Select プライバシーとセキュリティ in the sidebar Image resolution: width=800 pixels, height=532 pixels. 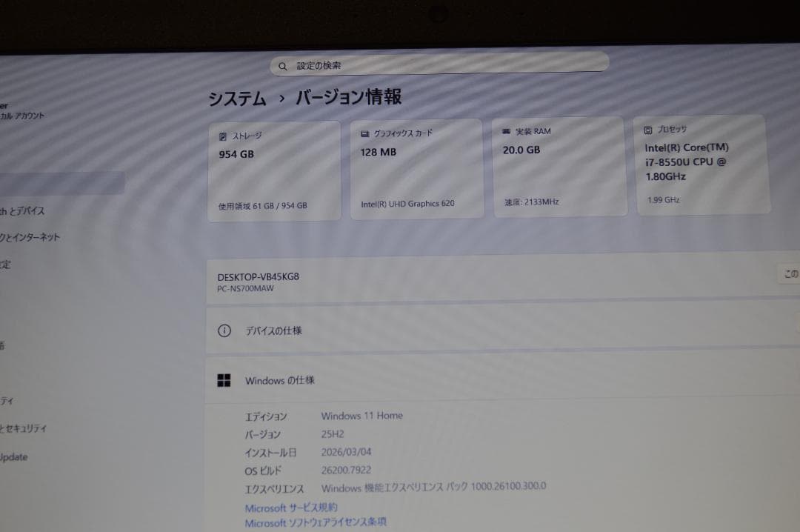tap(24, 428)
